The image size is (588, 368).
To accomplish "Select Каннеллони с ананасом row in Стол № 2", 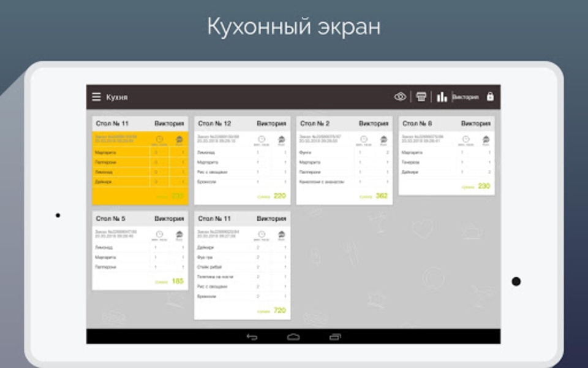I will pyautogui.click(x=344, y=182).
